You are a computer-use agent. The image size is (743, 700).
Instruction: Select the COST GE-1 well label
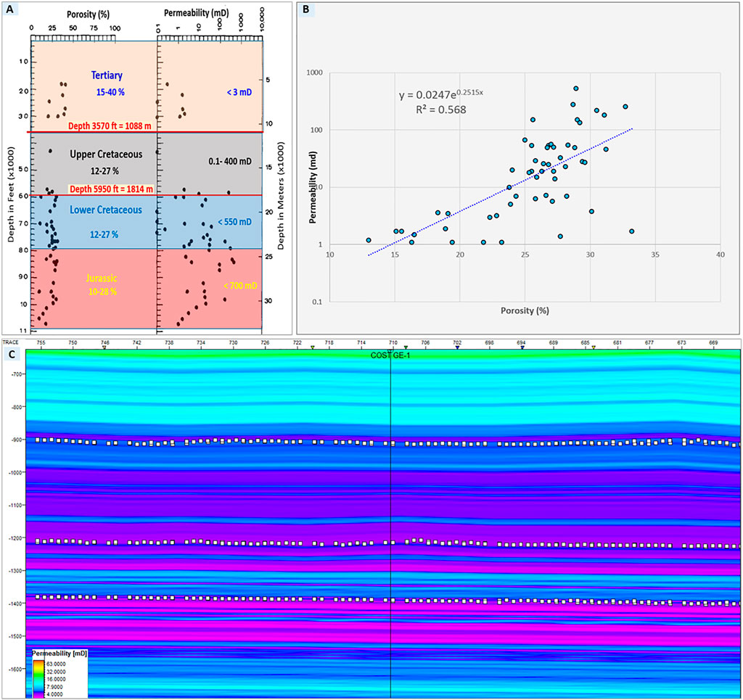[390, 355]
